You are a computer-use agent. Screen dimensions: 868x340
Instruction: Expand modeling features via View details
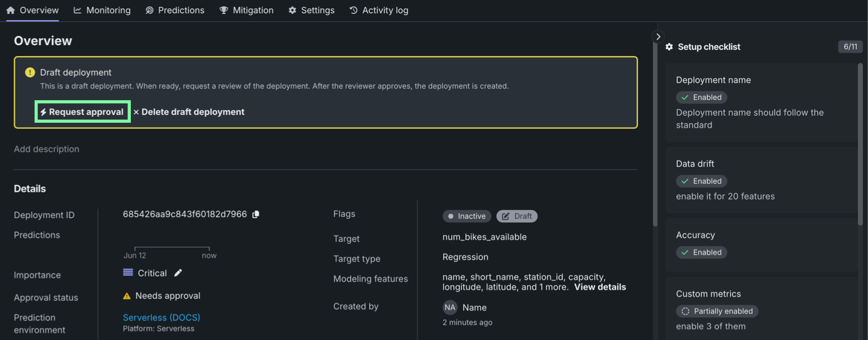pos(600,287)
